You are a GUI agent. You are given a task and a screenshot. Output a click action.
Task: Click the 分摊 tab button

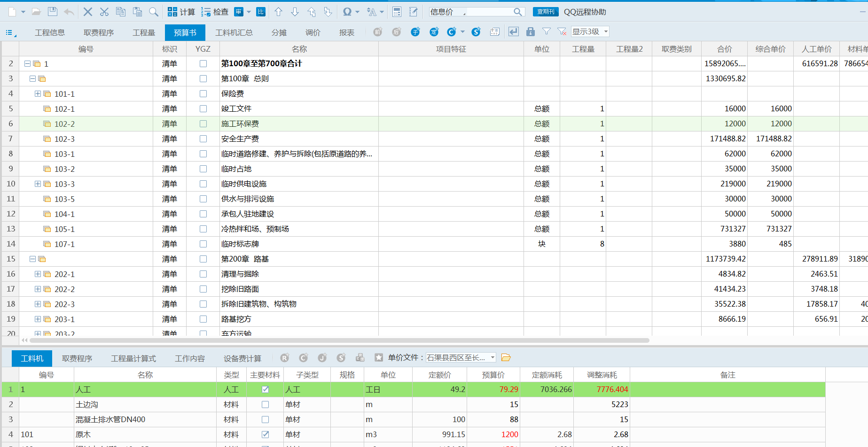click(x=279, y=32)
